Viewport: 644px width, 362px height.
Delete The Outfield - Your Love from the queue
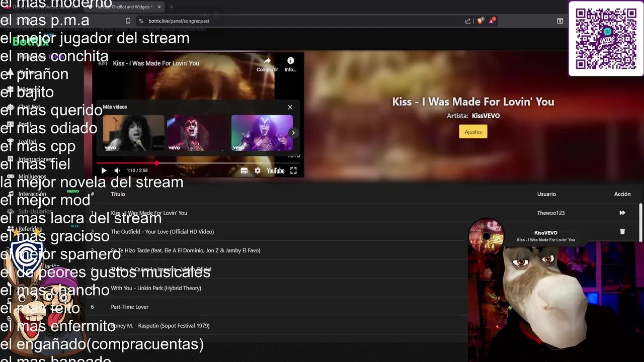(x=622, y=232)
